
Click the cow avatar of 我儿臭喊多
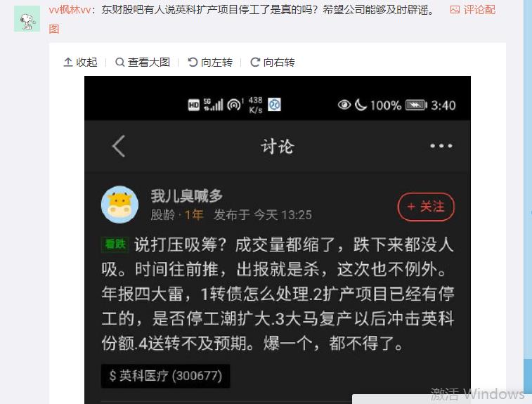[x=119, y=204]
